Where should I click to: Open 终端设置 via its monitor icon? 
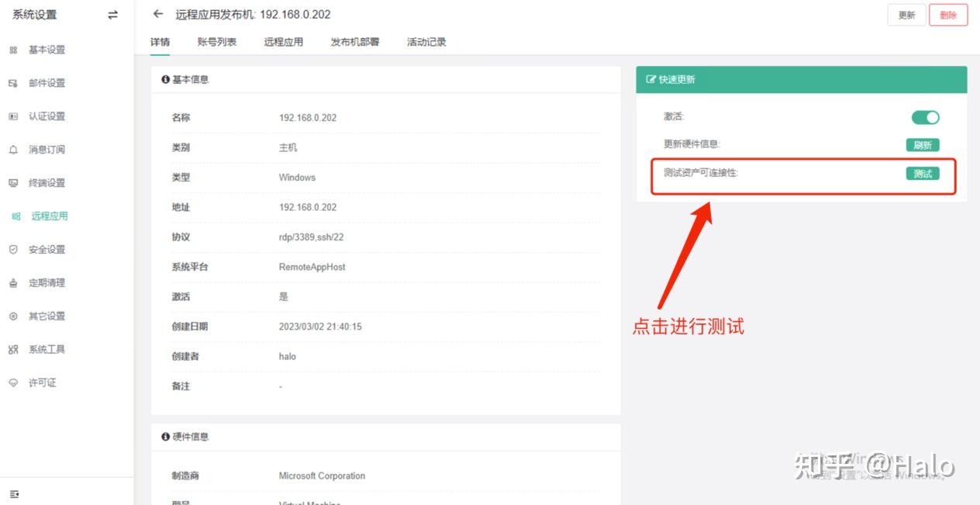point(13,182)
